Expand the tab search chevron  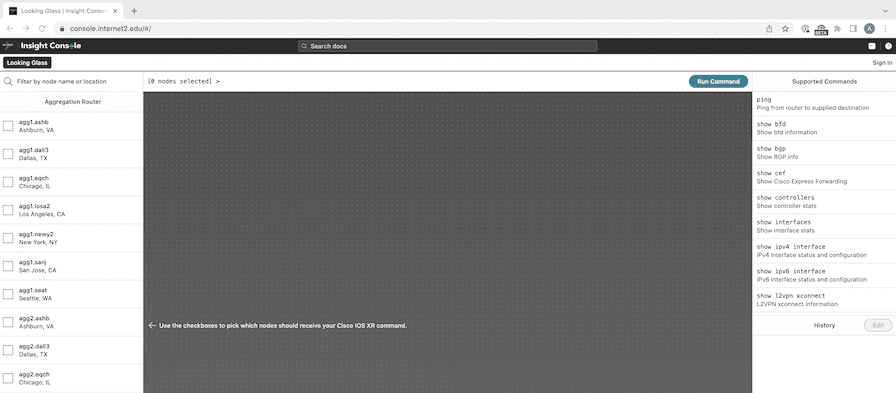tap(886, 11)
